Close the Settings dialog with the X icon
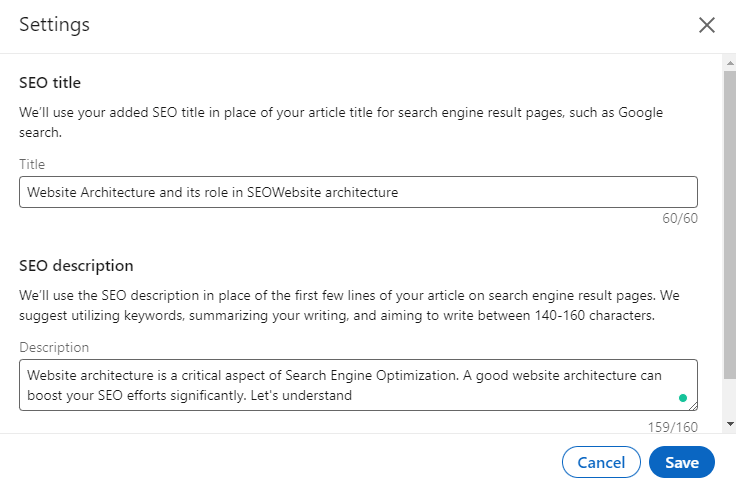The image size is (736, 485). coord(707,25)
